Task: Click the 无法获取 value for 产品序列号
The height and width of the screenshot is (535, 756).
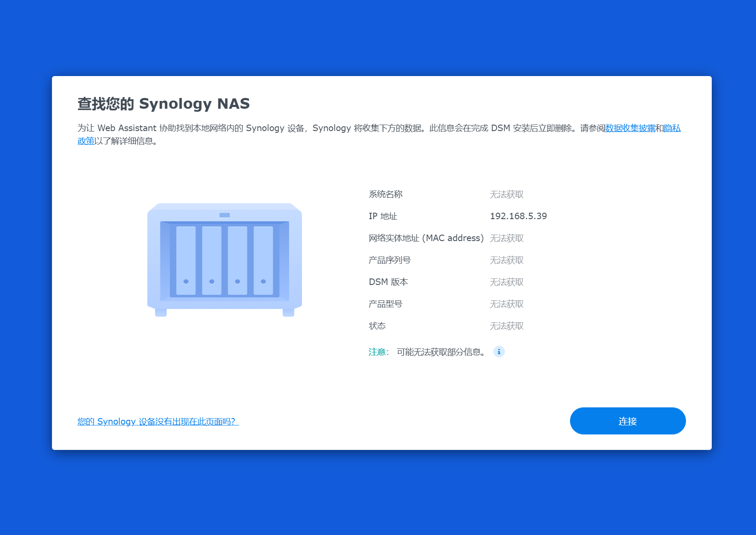Action: tap(507, 260)
